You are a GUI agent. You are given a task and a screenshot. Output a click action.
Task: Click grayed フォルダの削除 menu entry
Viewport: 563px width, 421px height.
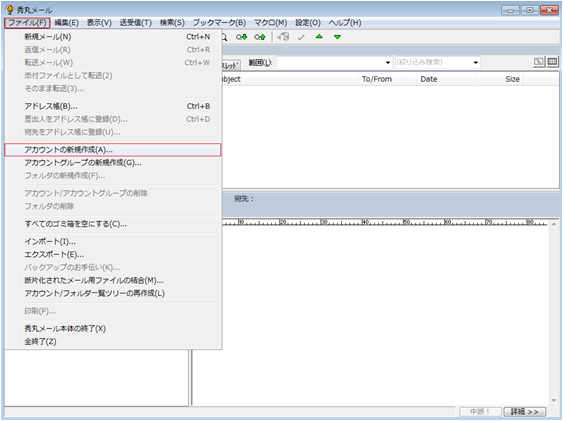click(x=113, y=206)
